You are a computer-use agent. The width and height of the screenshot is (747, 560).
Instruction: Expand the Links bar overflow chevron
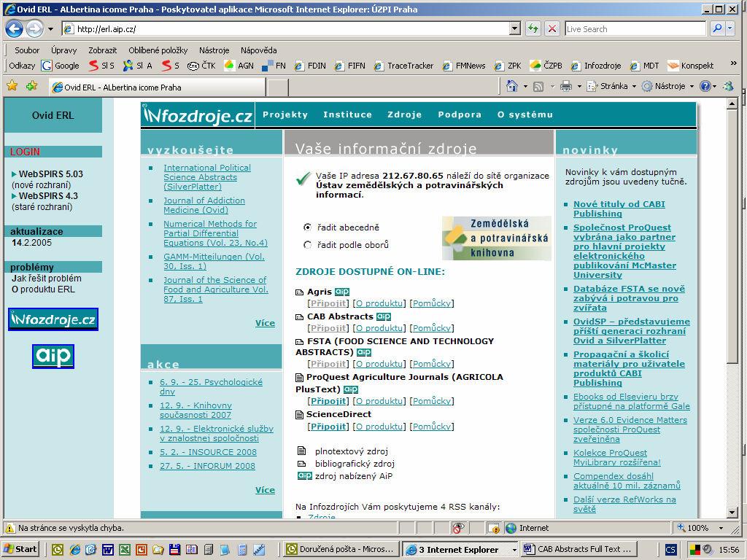tap(734, 63)
